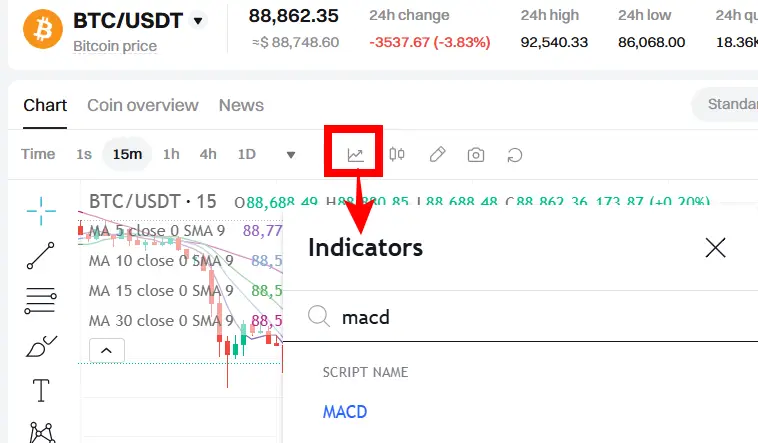
Task: Expand the BTC/USDT pair dropdown
Action: tap(198, 21)
